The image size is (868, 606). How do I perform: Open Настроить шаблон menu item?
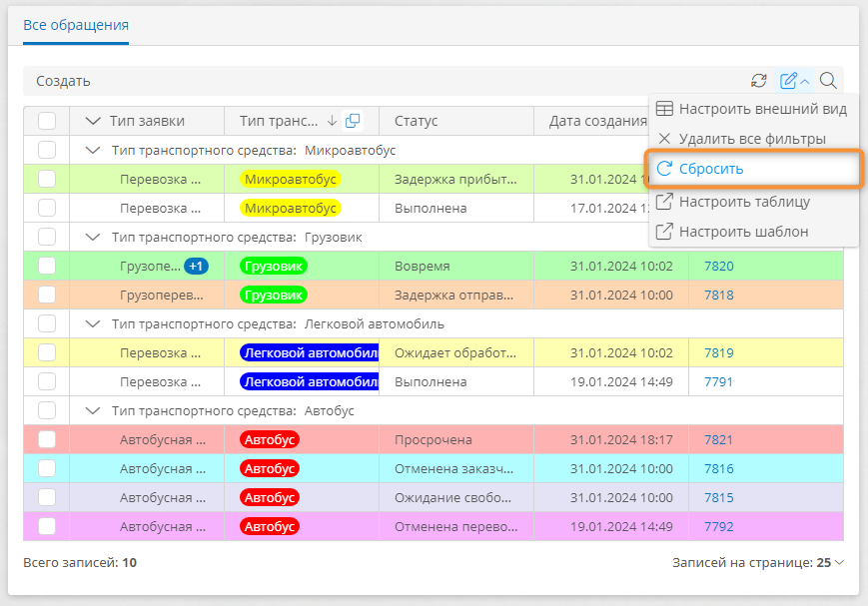[752, 232]
